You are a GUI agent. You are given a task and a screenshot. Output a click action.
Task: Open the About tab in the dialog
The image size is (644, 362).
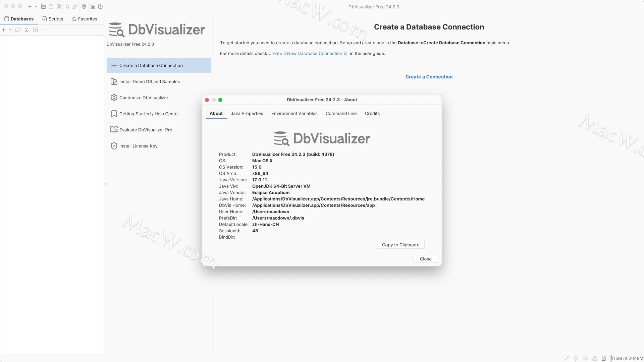tap(216, 113)
